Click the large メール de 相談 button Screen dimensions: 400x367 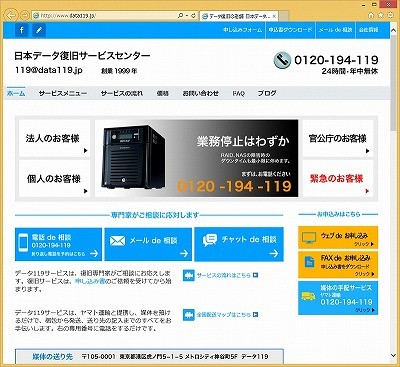[148, 244]
